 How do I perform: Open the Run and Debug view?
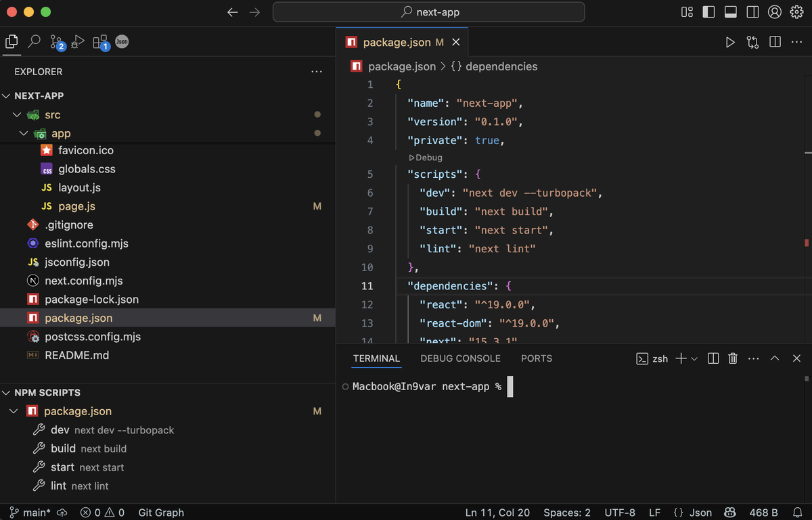[78, 42]
